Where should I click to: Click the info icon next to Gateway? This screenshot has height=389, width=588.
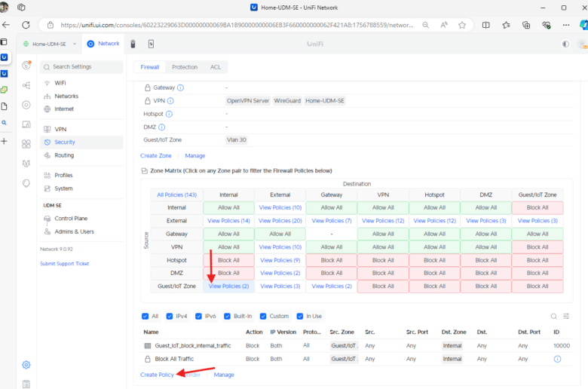click(x=180, y=87)
